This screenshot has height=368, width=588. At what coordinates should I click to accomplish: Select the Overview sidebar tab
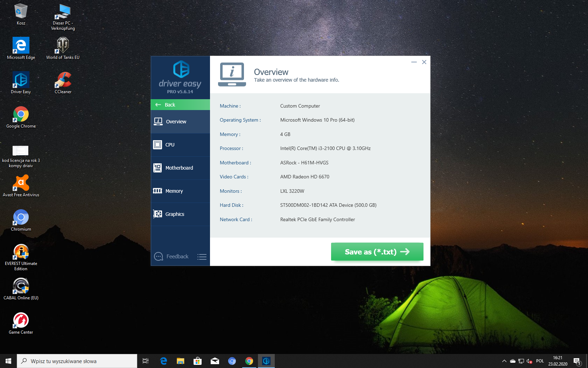pos(180,122)
